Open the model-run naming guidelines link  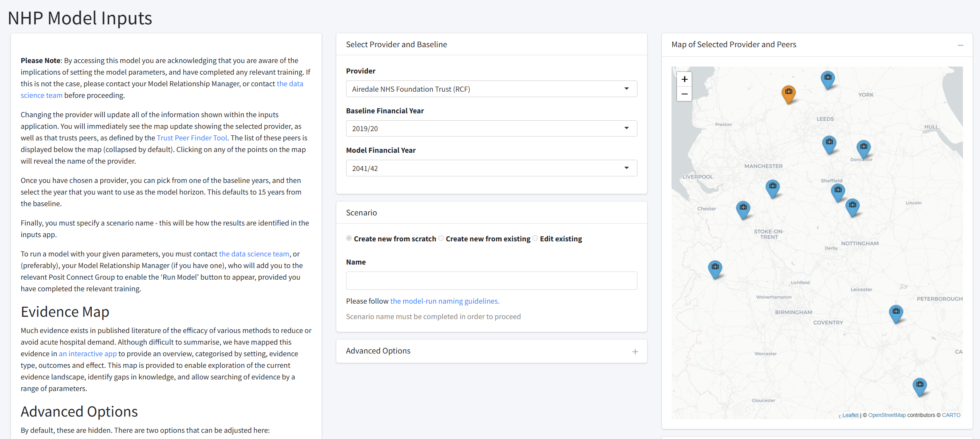445,301
